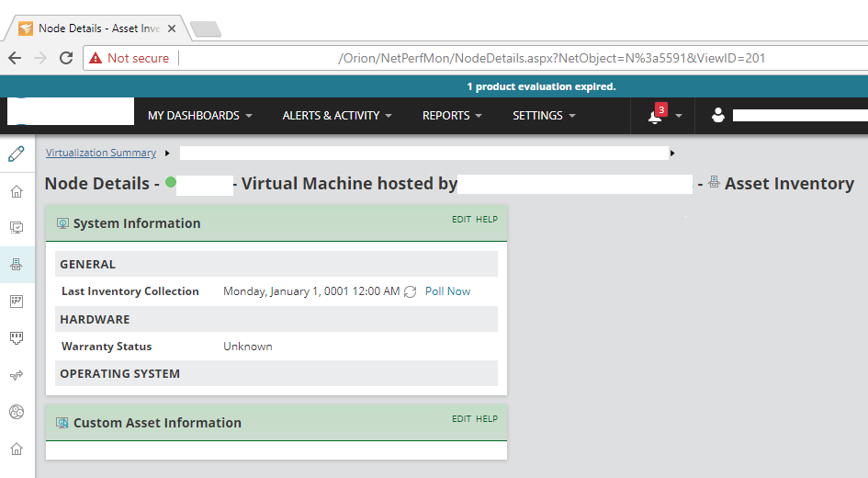The height and width of the screenshot is (478, 868).
Task: Open the MY DASHBOARDS menu
Action: tap(200, 116)
